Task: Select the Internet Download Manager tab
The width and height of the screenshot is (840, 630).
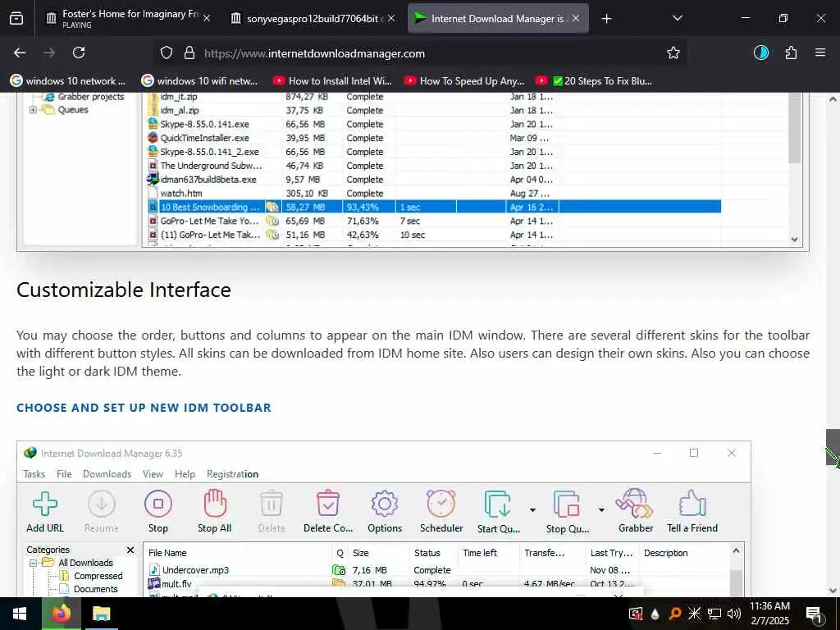Action: (x=498, y=18)
